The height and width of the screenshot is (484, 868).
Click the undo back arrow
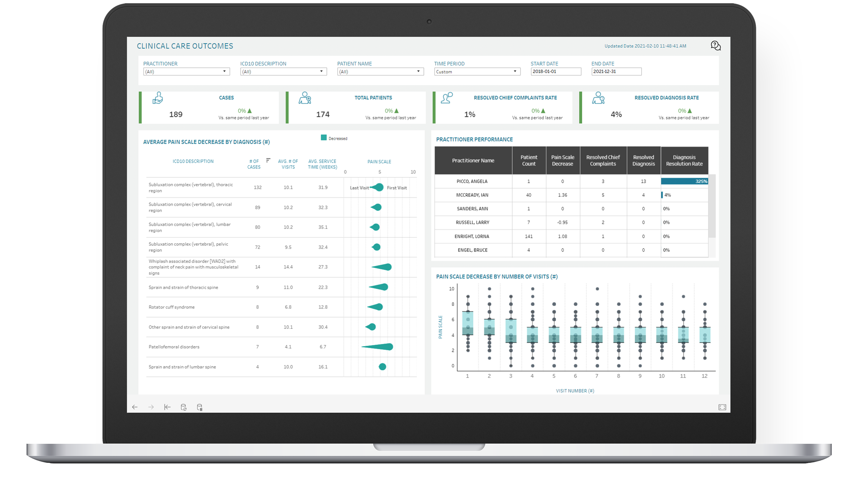tap(135, 407)
